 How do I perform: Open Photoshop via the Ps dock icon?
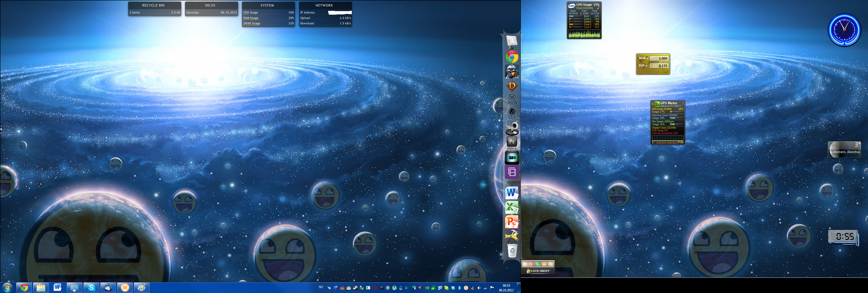[x=512, y=142]
